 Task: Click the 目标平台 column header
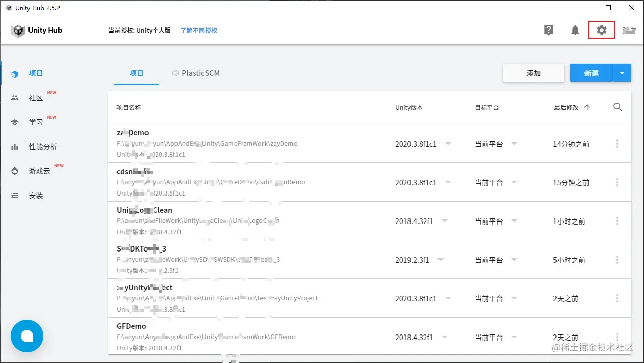click(487, 108)
